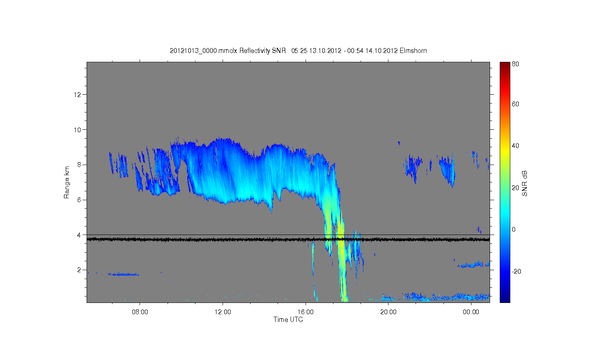
Task: Click the range axis value 6
Action: click(80, 200)
